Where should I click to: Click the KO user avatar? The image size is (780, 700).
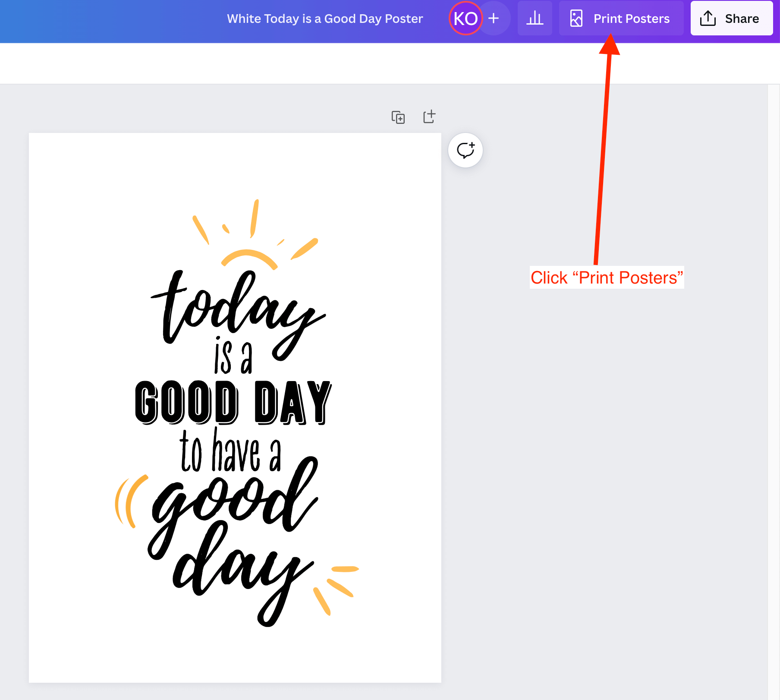coord(465,18)
